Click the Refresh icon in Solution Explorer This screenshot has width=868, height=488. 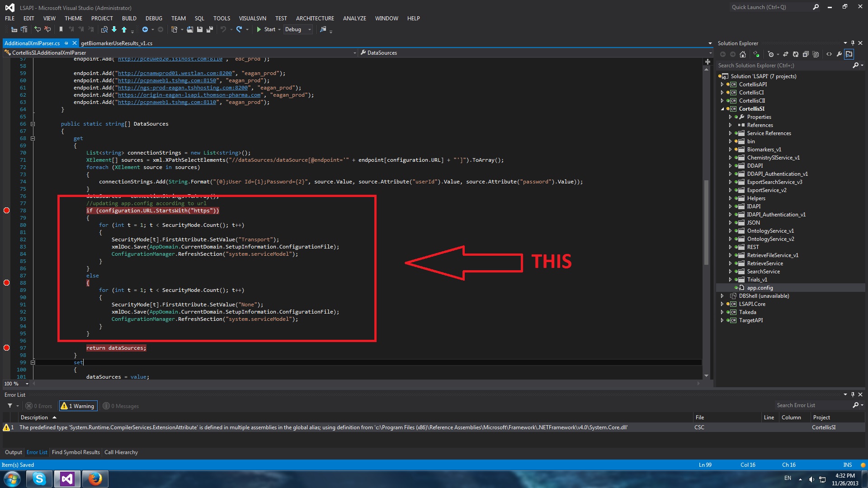pyautogui.click(x=796, y=54)
